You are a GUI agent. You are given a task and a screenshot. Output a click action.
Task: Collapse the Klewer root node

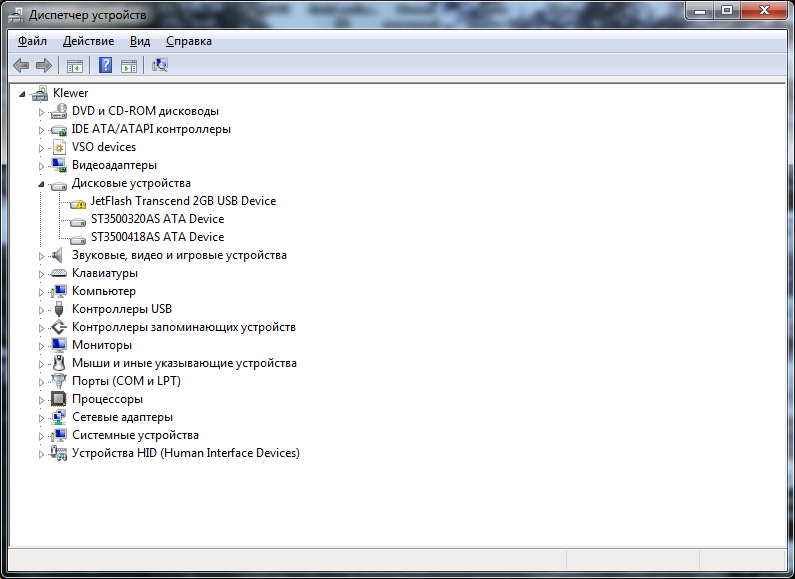(22, 94)
